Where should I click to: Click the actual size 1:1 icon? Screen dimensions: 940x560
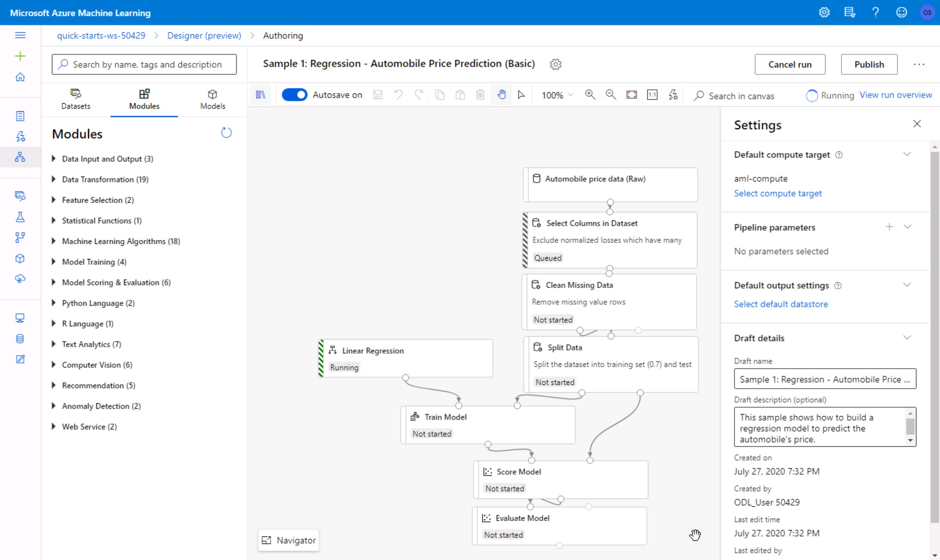point(652,95)
